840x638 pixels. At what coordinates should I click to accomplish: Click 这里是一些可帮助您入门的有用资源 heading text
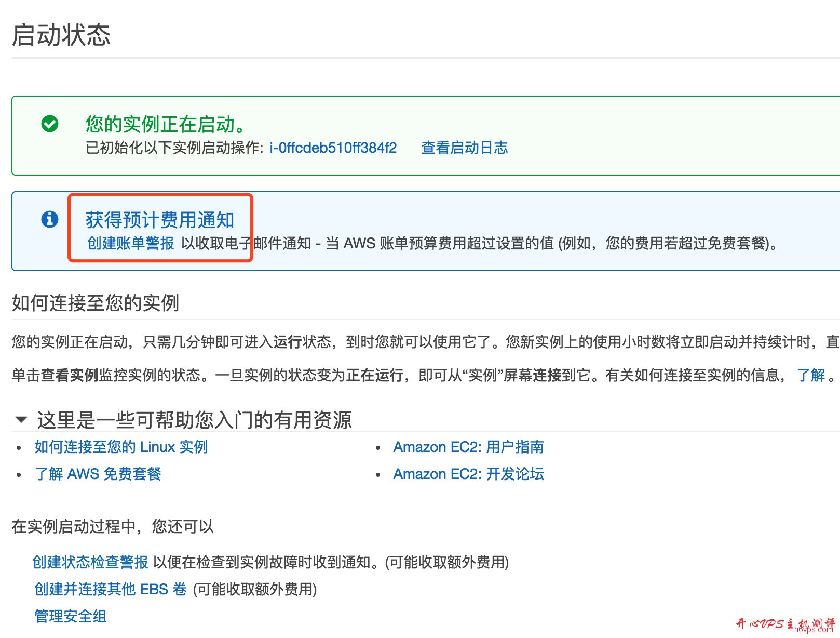point(194,420)
